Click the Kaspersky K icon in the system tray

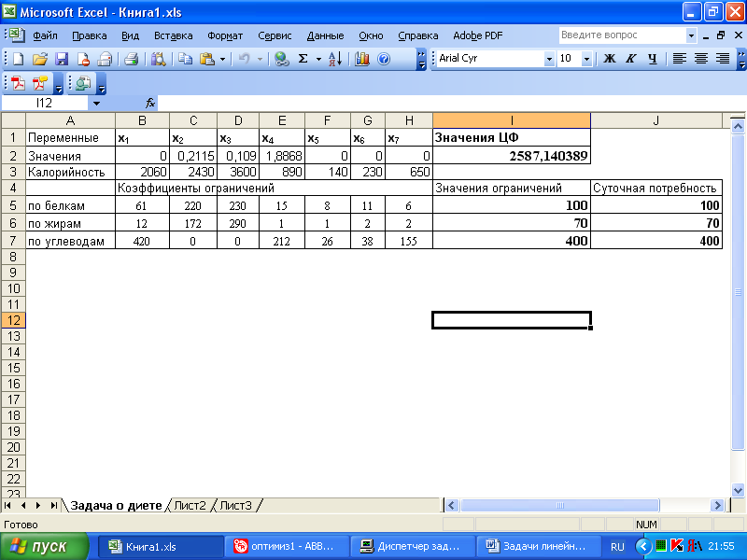676,546
